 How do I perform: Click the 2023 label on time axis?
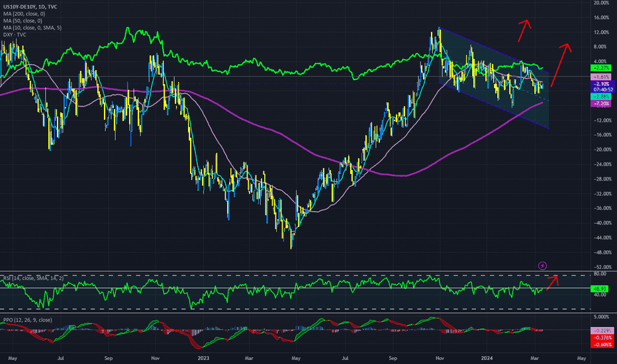(x=203, y=358)
